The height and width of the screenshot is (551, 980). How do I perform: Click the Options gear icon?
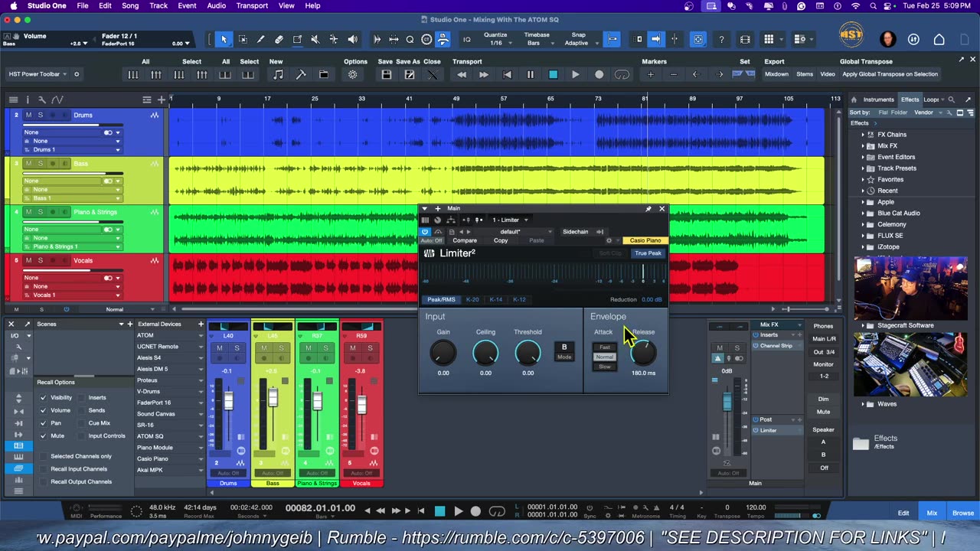coord(353,74)
